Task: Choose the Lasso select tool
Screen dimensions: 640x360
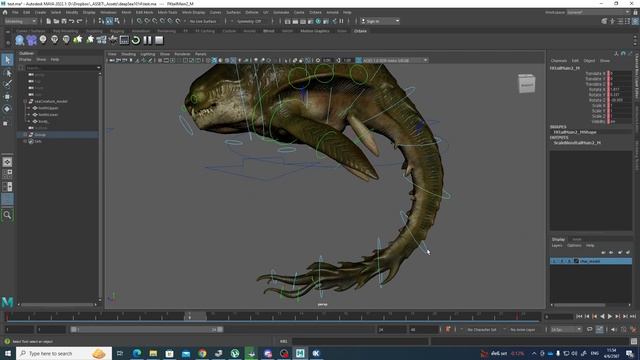Action: [x=7, y=73]
